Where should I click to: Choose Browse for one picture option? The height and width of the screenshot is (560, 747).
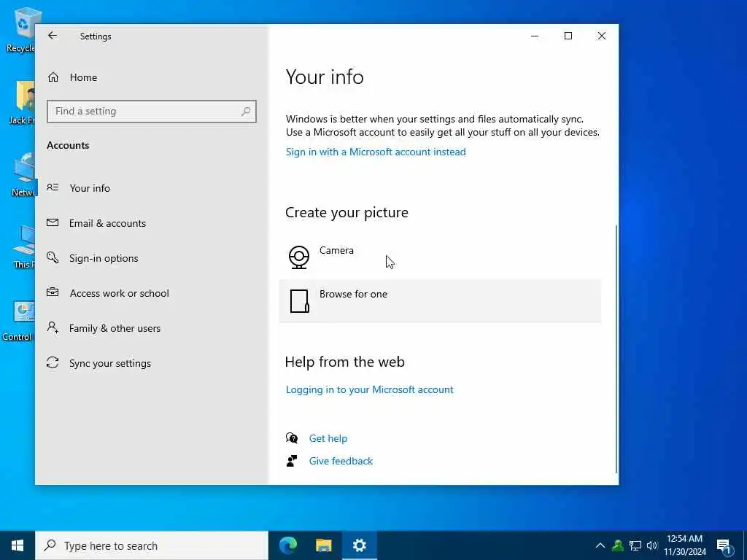click(440, 301)
